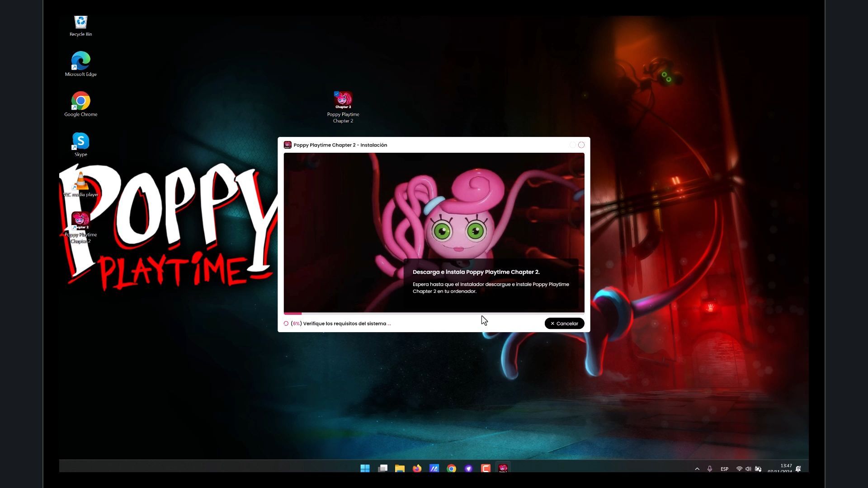Close the installer window with the round button
Screen dimensions: 868x488
pos(581,145)
